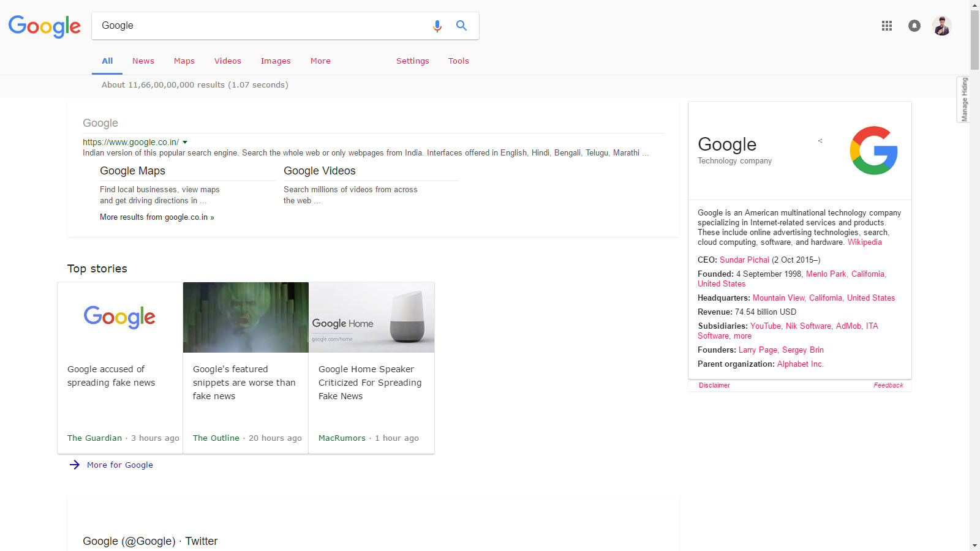Image resolution: width=980 pixels, height=551 pixels.
Task: Open the Wikipedia link in description
Action: coord(865,242)
